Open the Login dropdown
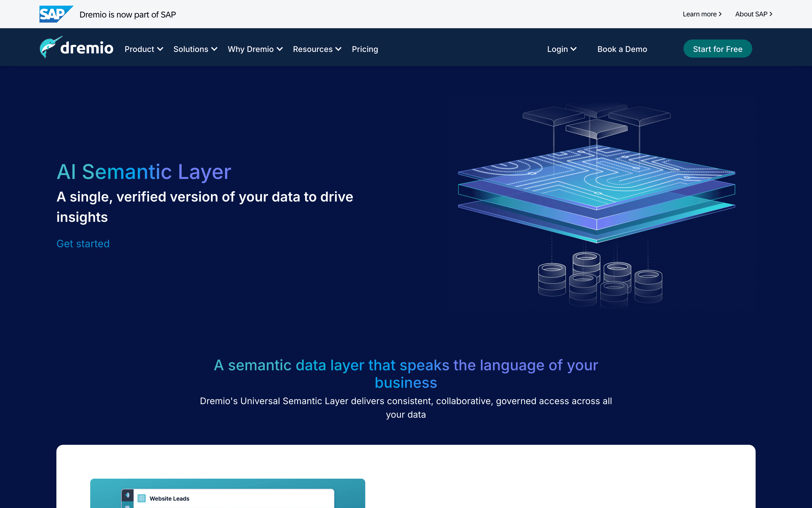 click(x=562, y=49)
